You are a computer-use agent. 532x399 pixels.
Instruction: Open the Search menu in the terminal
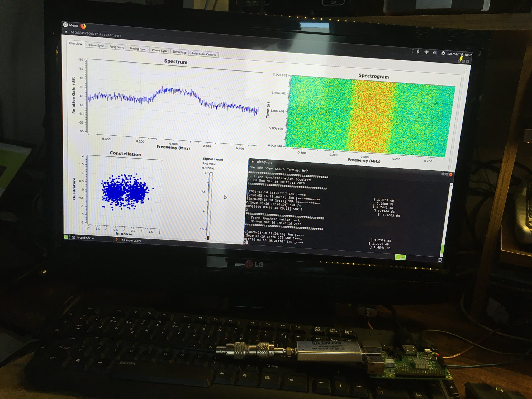tap(280, 169)
